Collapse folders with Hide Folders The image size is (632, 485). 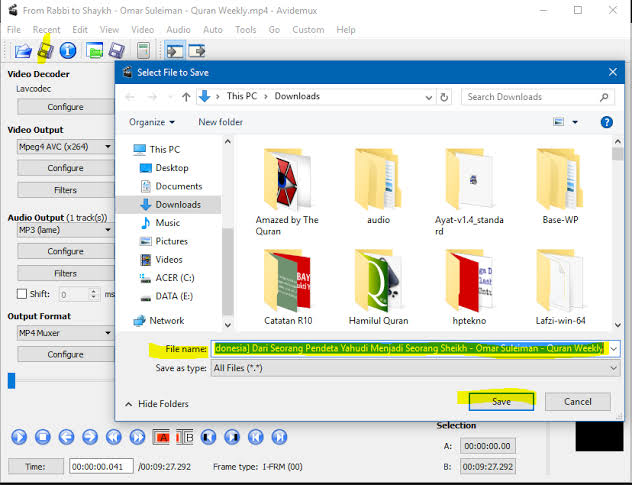(x=156, y=404)
